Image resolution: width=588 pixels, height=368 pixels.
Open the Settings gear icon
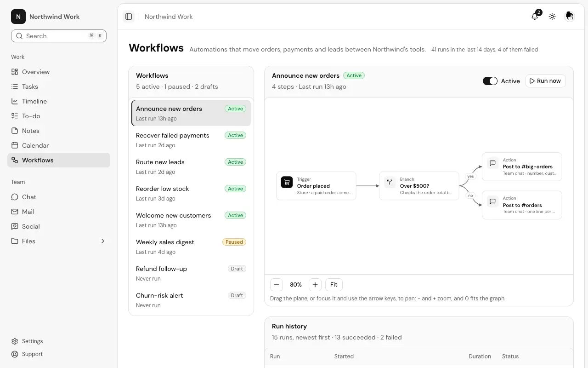click(15, 341)
